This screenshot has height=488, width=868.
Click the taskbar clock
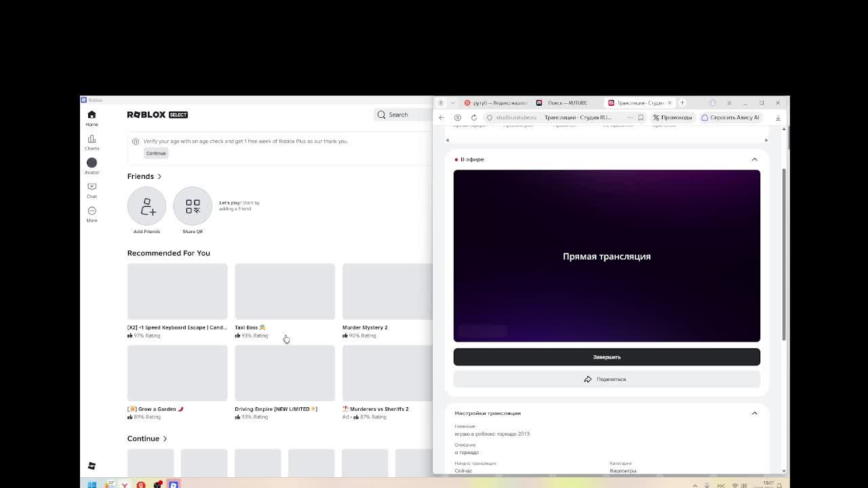[768, 485]
